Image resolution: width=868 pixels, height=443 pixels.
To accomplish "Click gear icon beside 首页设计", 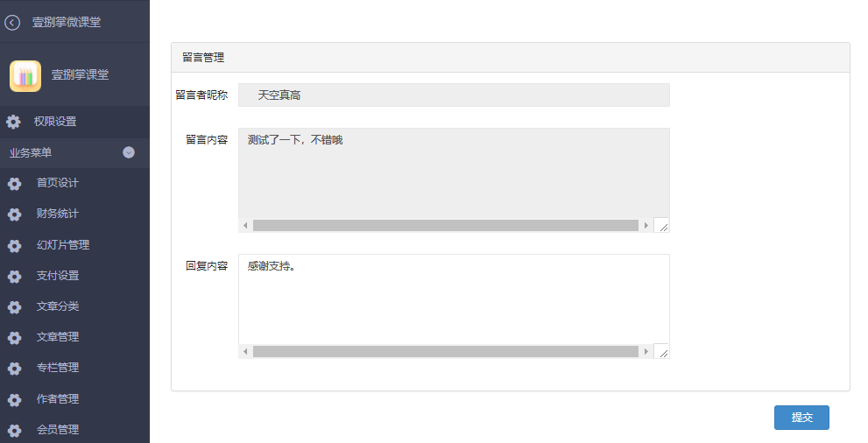I will (x=14, y=184).
